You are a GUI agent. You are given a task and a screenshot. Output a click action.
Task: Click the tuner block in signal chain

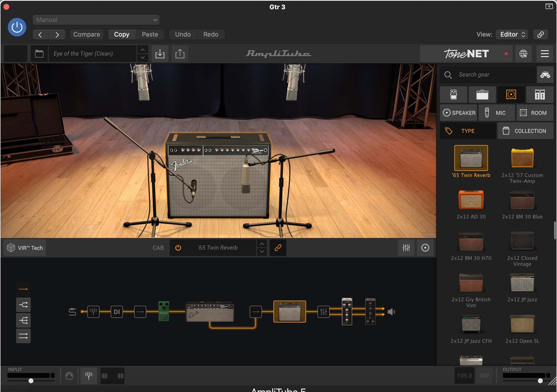tap(93, 312)
